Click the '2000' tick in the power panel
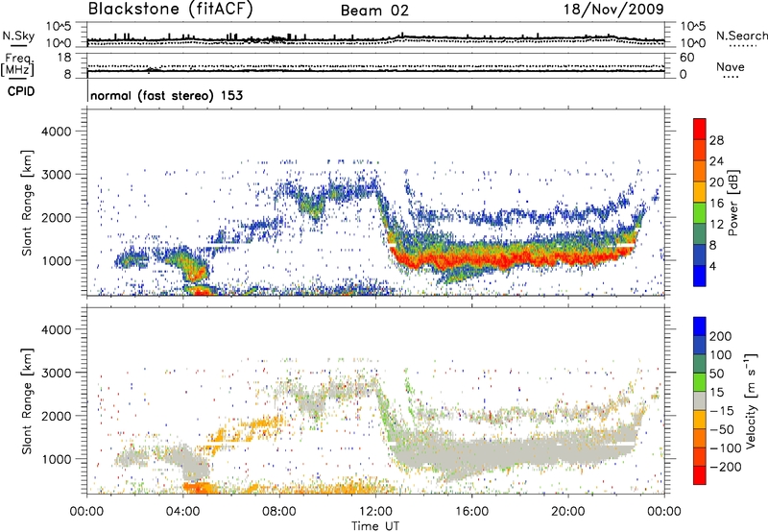The image size is (768, 532). click(x=56, y=217)
